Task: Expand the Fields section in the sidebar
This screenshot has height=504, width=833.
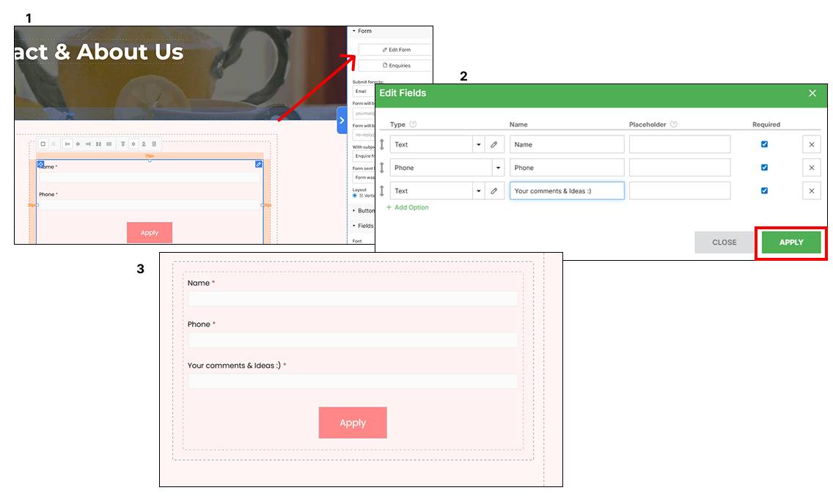Action: click(366, 226)
